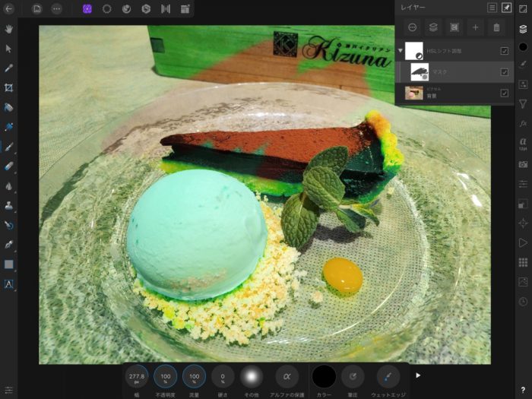
Task: Toggle the pin on the Layers panel
Action: point(506,8)
